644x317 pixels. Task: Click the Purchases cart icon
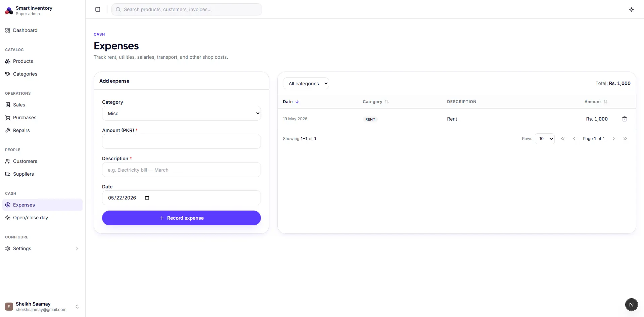8,118
